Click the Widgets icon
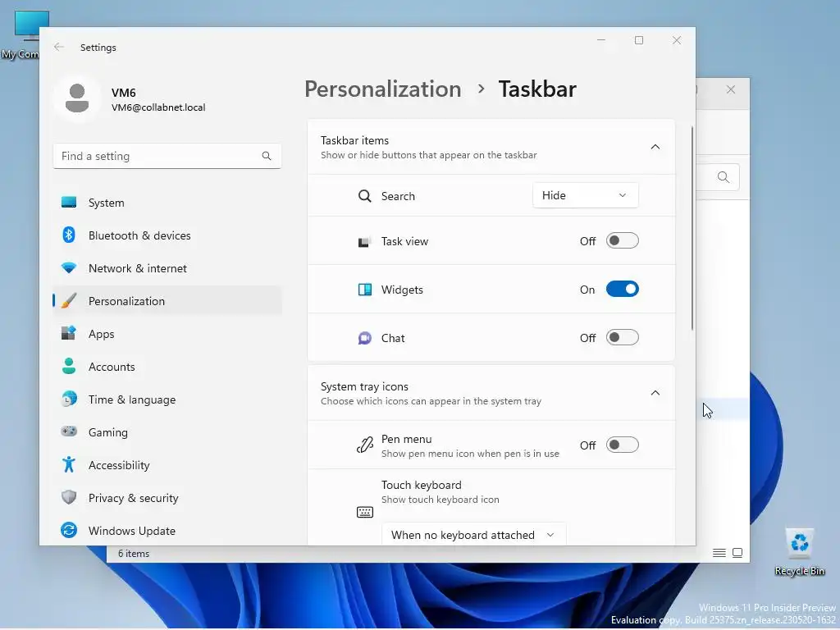This screenshot has height=630, width=840. [364, 290]
